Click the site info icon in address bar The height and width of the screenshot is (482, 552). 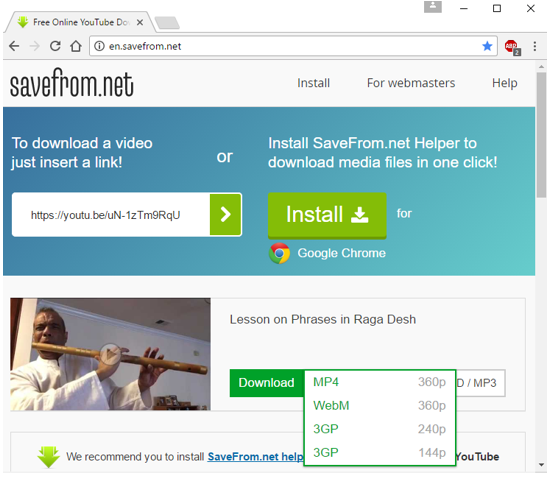100,46
